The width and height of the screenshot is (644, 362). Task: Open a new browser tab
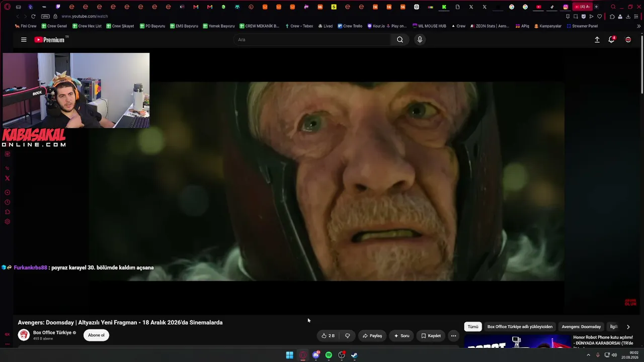(x=596, y=7)
